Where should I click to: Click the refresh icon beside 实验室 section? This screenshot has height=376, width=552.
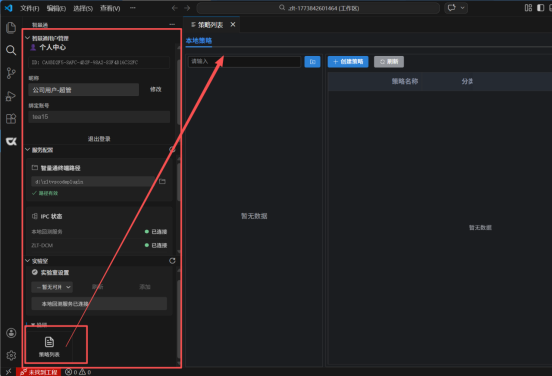172,261
